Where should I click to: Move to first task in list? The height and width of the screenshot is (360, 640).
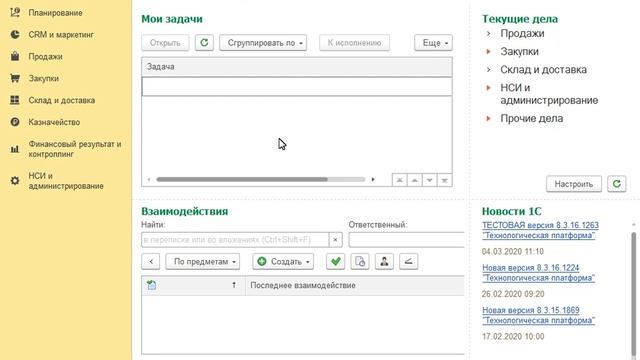tap(400, 180)
